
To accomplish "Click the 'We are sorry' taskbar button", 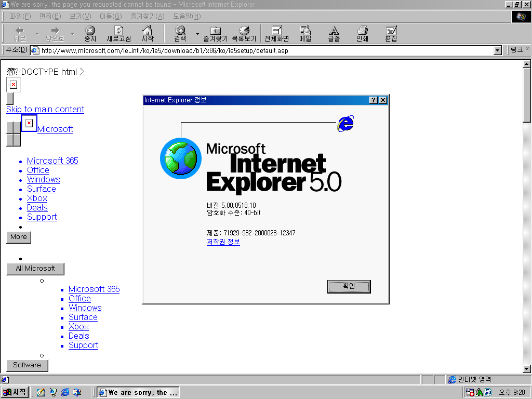I will (138, 393).
